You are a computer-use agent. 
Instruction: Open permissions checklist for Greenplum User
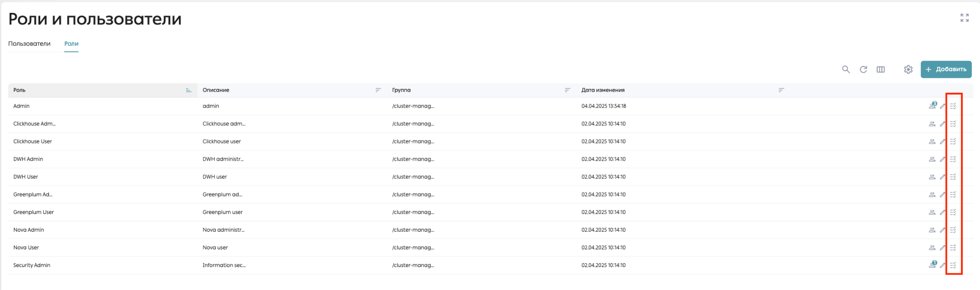pos(953,212)
